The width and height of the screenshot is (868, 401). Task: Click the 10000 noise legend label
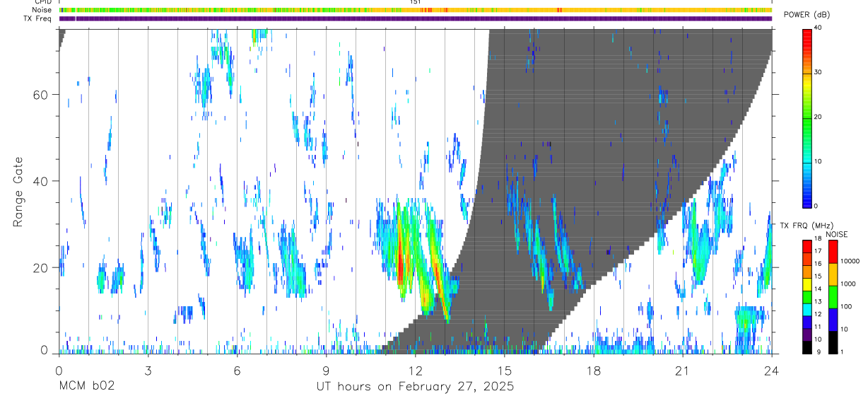849,261
